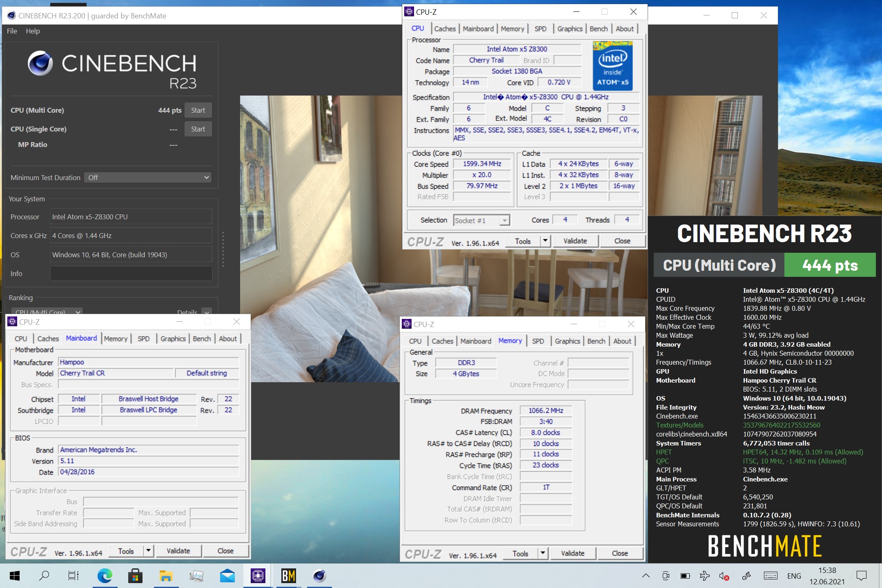Screen dimensions: 882x588
Task: Switch to Caches tab in top CPU-Z
Action: pyautogui.click(x=445, y=29)
